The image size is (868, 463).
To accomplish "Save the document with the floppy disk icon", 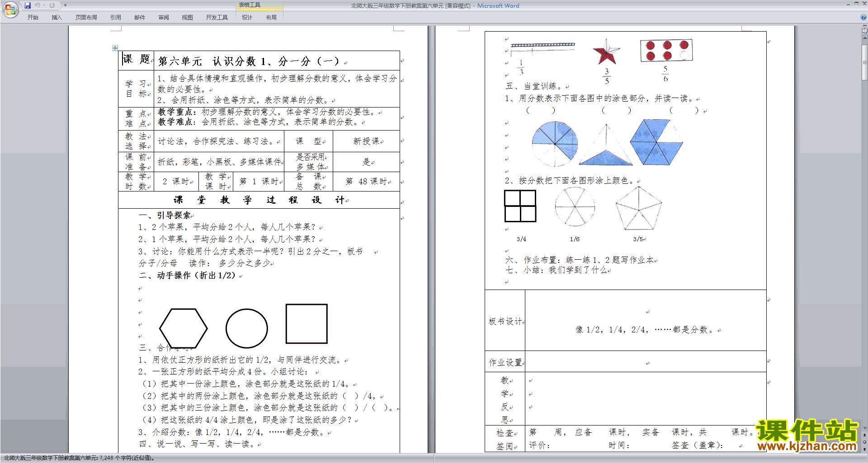I will click(x=28, y=5).
